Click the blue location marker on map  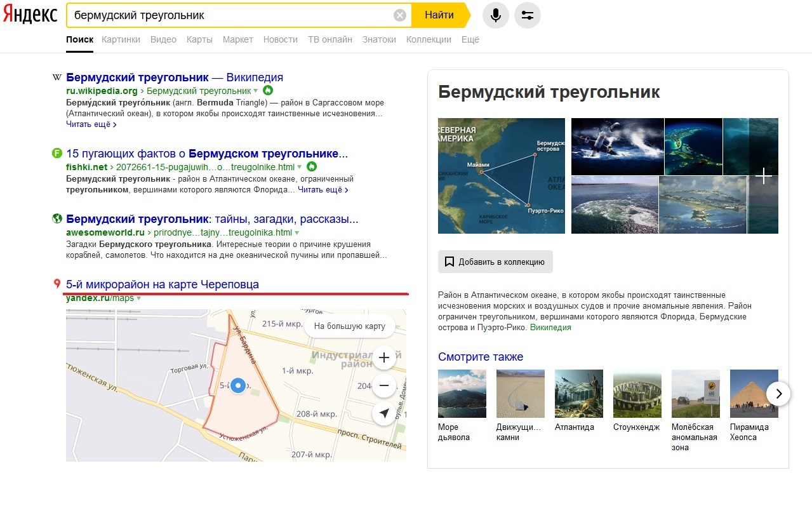[x=238, y=385]
